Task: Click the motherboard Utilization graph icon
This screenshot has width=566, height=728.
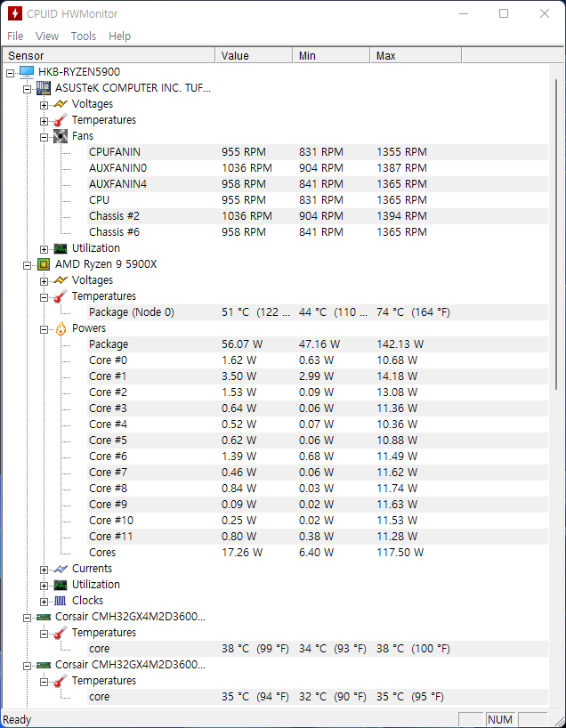Action: [61, 248]
